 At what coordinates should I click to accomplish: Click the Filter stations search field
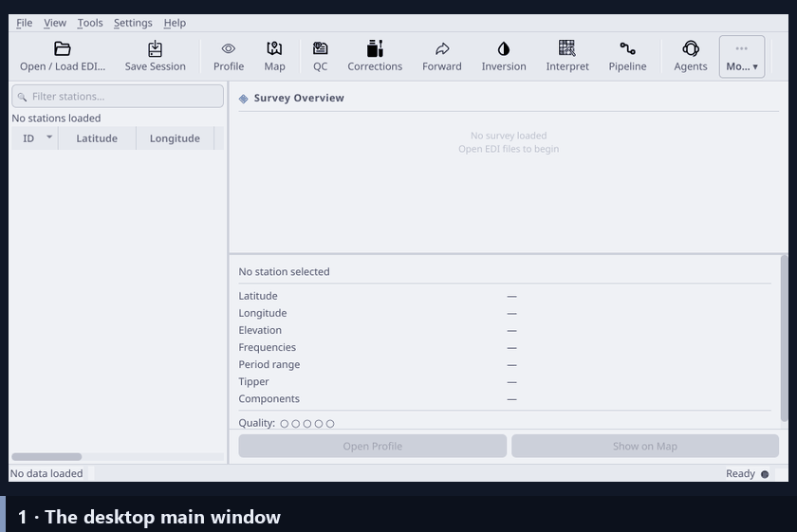pyautogui.click(x=118, y=96)
